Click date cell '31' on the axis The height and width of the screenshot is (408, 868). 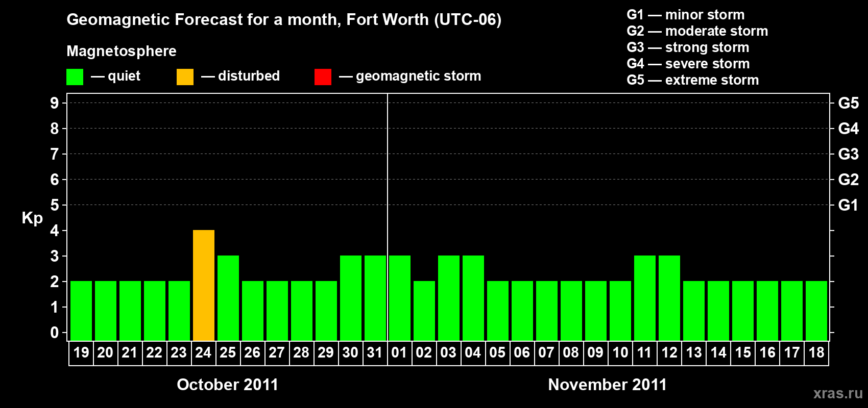tap(375, 353)
